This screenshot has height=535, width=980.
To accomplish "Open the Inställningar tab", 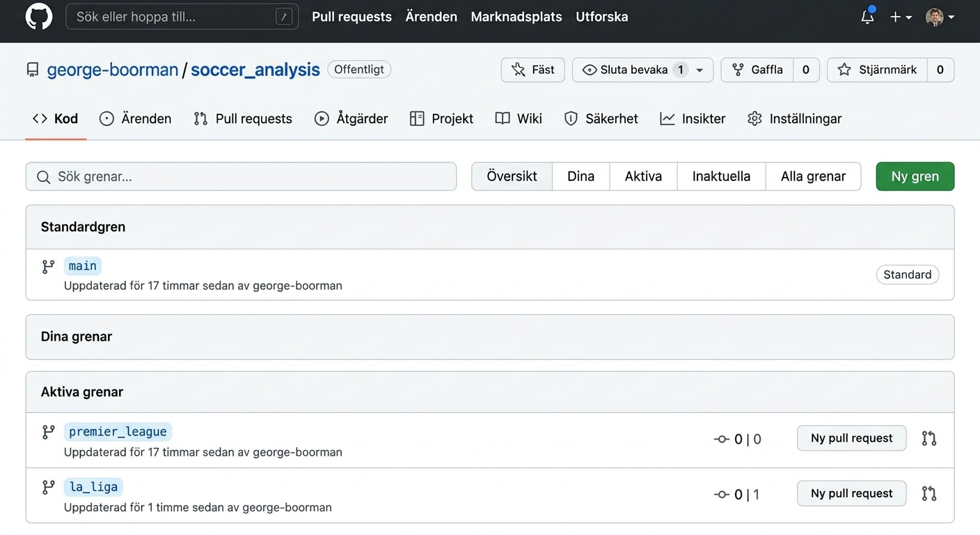I will coord(795,118).
